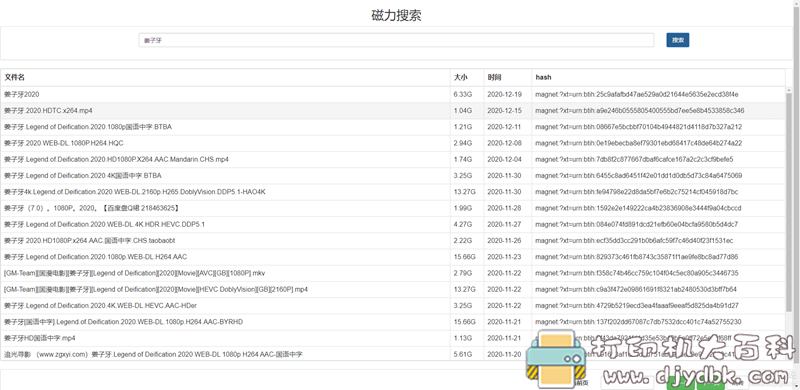This screenshot has width=800, height=390.
Task: Click the 2020-12-04 date cell
Action: click(504, 160)
